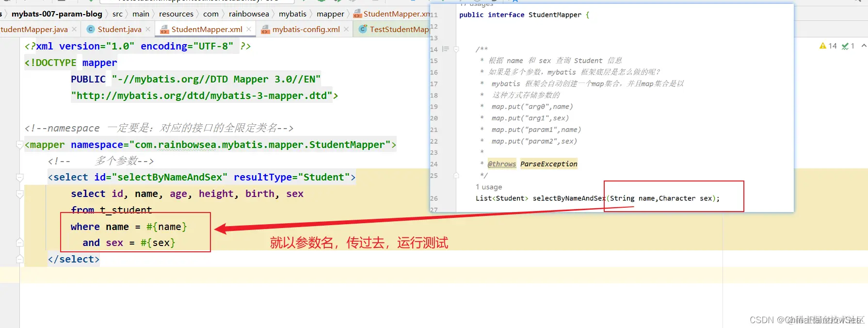868x328 pixels.
Task: Click '#{sex}' parameter placeholder
Action: pyautogui.click(x=158, y=243)
